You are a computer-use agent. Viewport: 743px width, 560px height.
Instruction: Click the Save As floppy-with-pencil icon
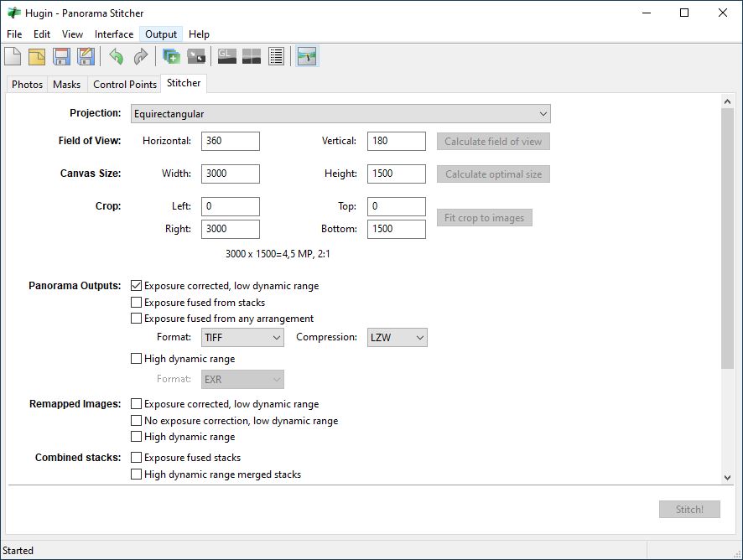[x=86, y=56]
